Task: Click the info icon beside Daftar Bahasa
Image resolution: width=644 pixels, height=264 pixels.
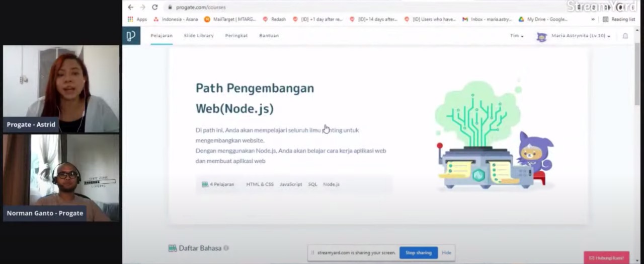Action: coord(226,248)
